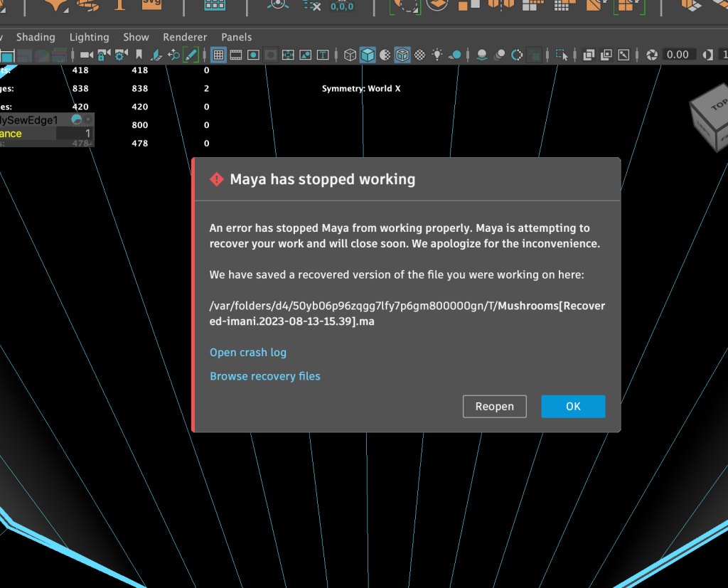Open crash log link

point(248,353)
